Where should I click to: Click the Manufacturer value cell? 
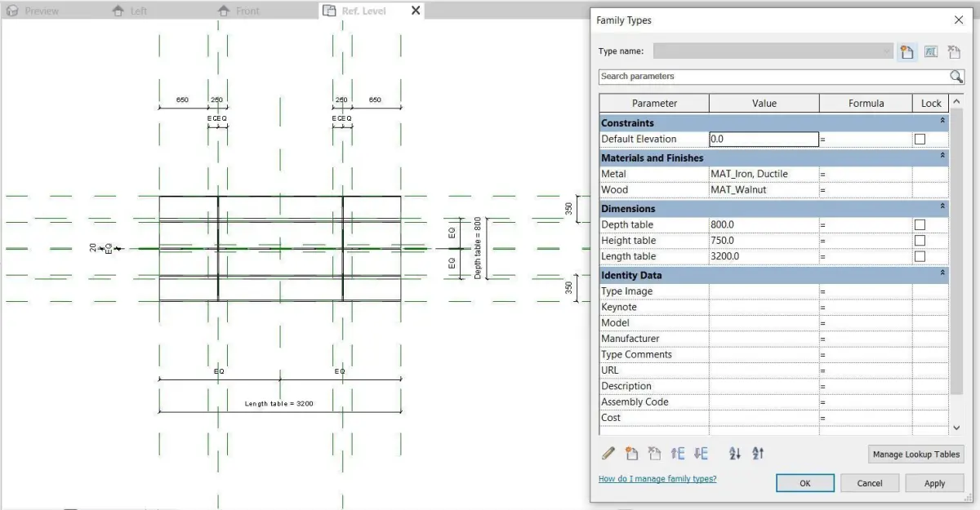[x=764, y=339]
